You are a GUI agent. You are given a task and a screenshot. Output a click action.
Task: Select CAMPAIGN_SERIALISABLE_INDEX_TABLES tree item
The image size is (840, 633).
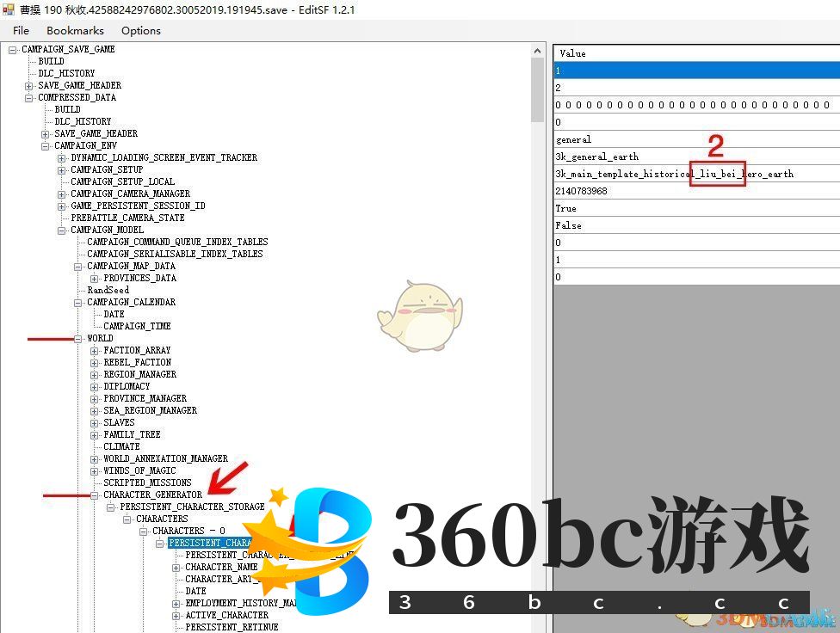pyautogui.click(x=175, y=254)
